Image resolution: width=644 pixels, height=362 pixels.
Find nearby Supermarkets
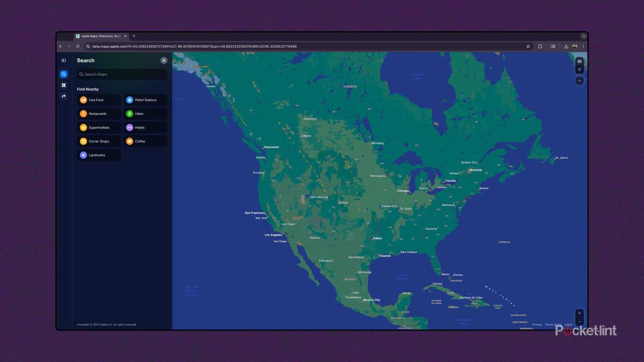coord(99,127)
